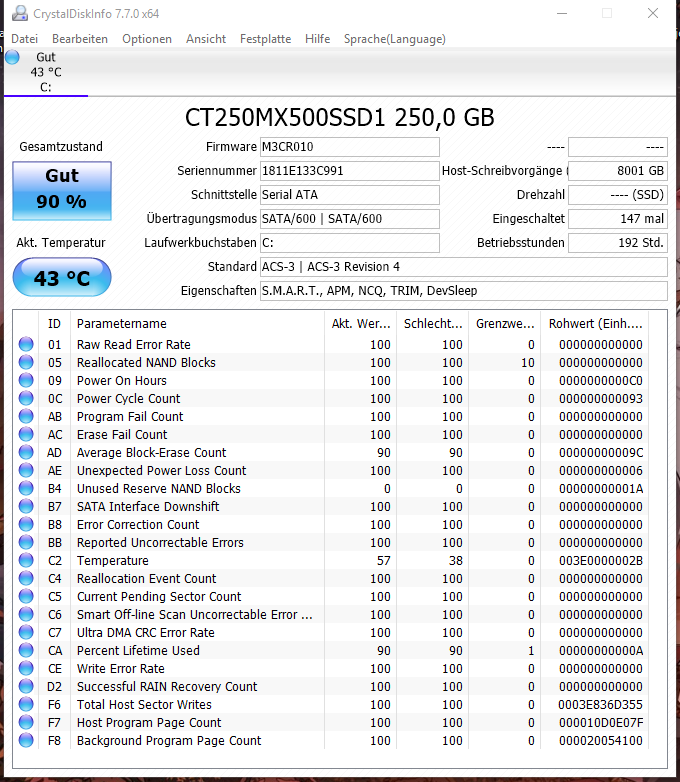Screen dimensions: 680x782
Task: Click status orb for Error Correction Count
Action: pyautogui.click(x=26, y=524)
